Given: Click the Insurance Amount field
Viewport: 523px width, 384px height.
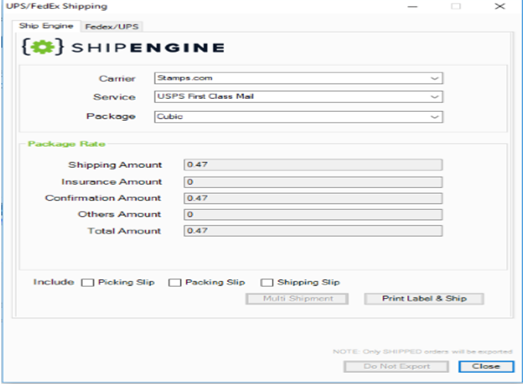Looking at the screenshot, I should 313,182.
